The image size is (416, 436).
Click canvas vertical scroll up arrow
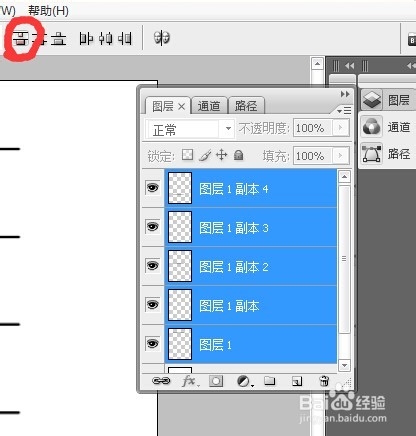tap(317, 63)
